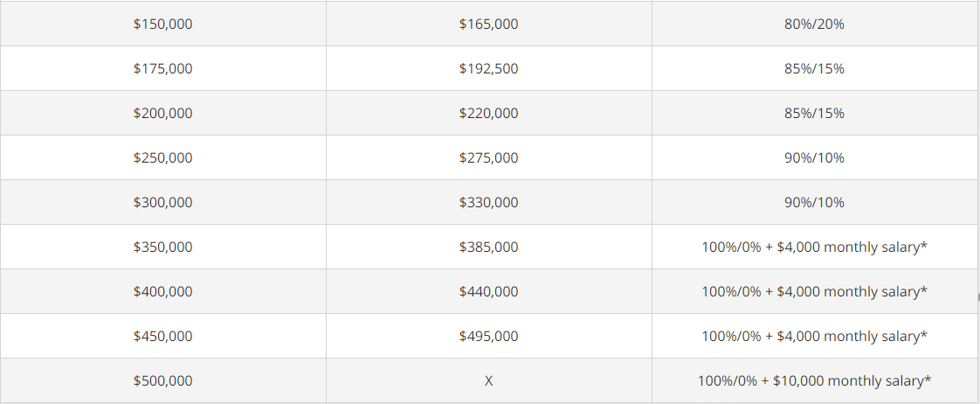Select the $440,000 cell
The image size is (980, 404).
click(x=488, y=292)
